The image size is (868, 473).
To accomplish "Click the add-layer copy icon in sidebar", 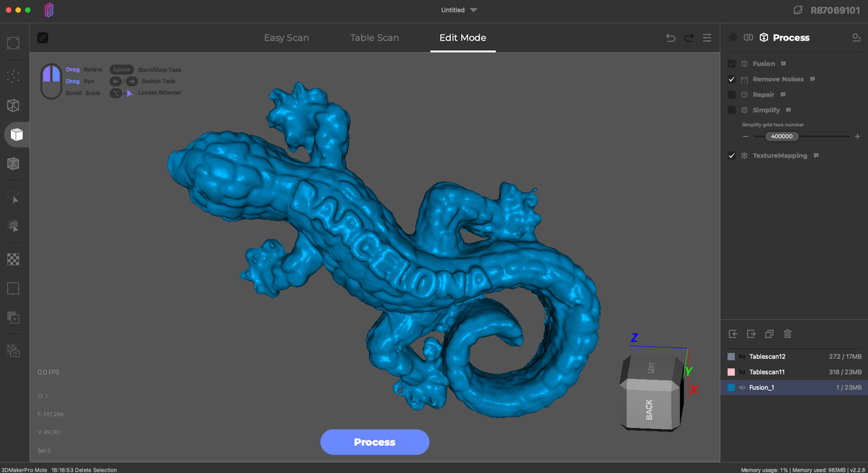I will 13,318.
